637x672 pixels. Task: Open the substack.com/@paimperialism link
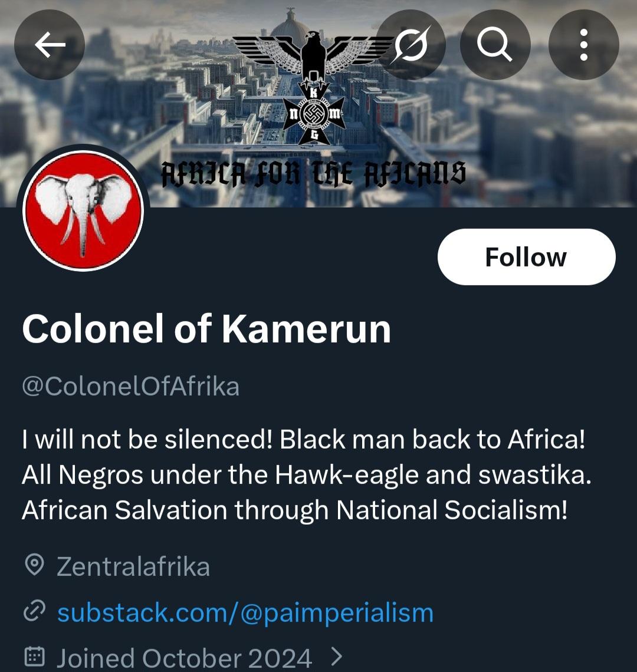pos(245,612)
